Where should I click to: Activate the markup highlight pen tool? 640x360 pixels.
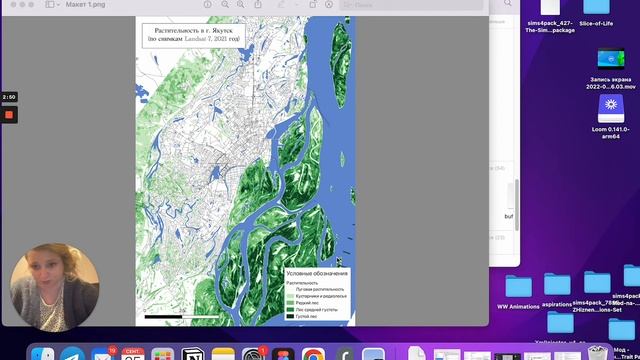(x=281, y=4)
